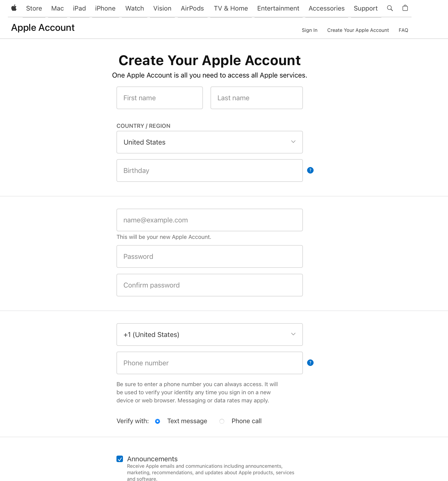Click the Apple Account header title
448x481 pixels.
(x=43, y=28)
